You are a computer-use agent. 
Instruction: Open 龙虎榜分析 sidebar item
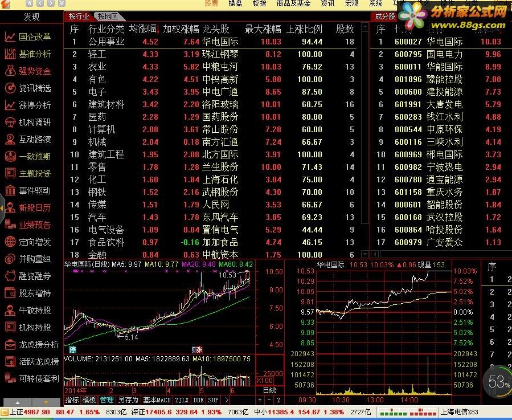[x=32, y=345]
